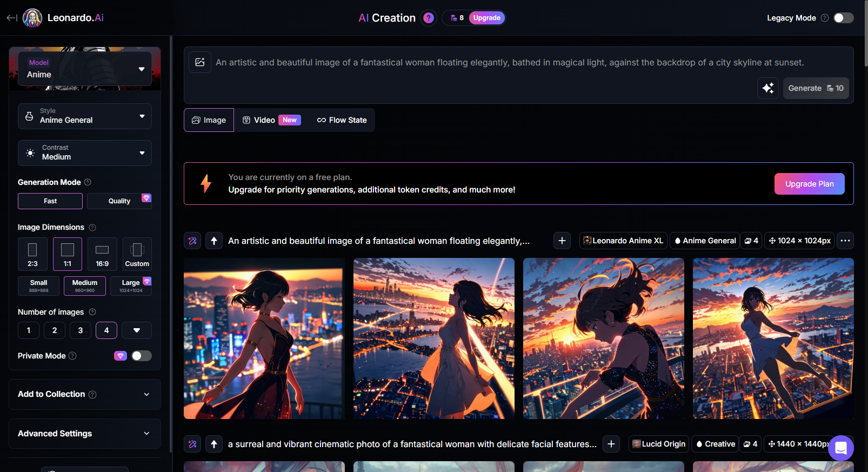
Task: Enable the Legacy Mode toggle
Action: tap(843, 18)
